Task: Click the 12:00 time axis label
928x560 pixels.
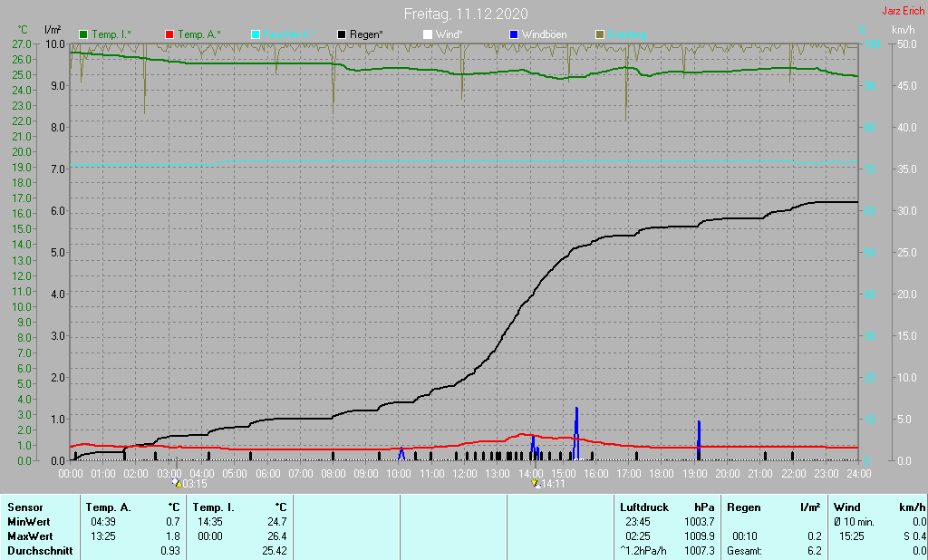Action: [464, 473]
